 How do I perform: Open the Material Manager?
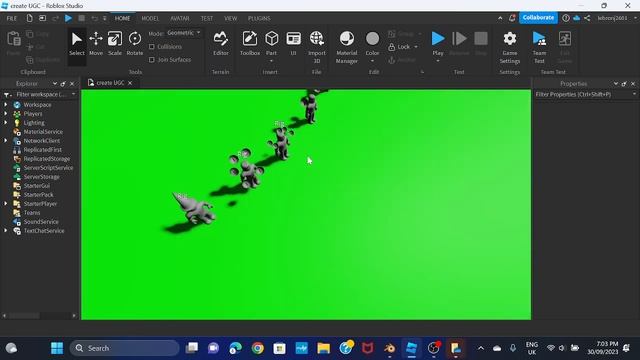pos(347,47)
